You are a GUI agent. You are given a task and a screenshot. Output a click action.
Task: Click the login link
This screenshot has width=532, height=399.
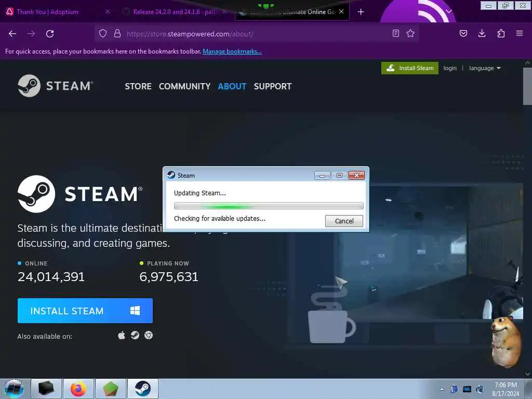pyautogui.click(x=450, y=68)
